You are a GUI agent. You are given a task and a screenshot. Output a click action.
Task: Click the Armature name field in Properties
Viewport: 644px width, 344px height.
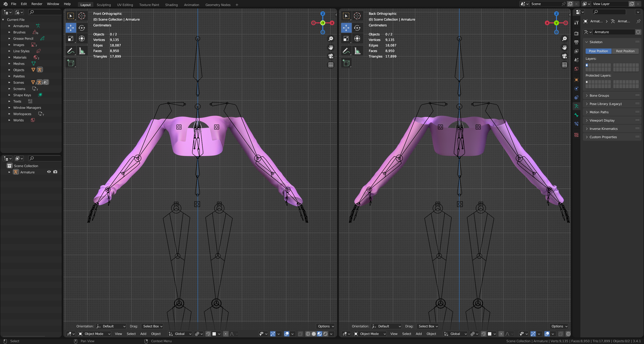[x=613, y=32]
